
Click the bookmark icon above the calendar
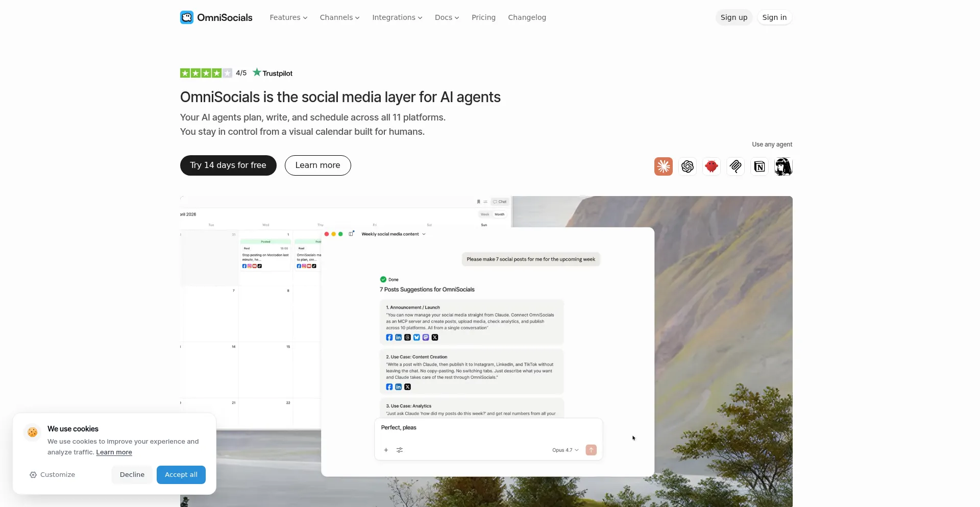(x=478, y=202)
